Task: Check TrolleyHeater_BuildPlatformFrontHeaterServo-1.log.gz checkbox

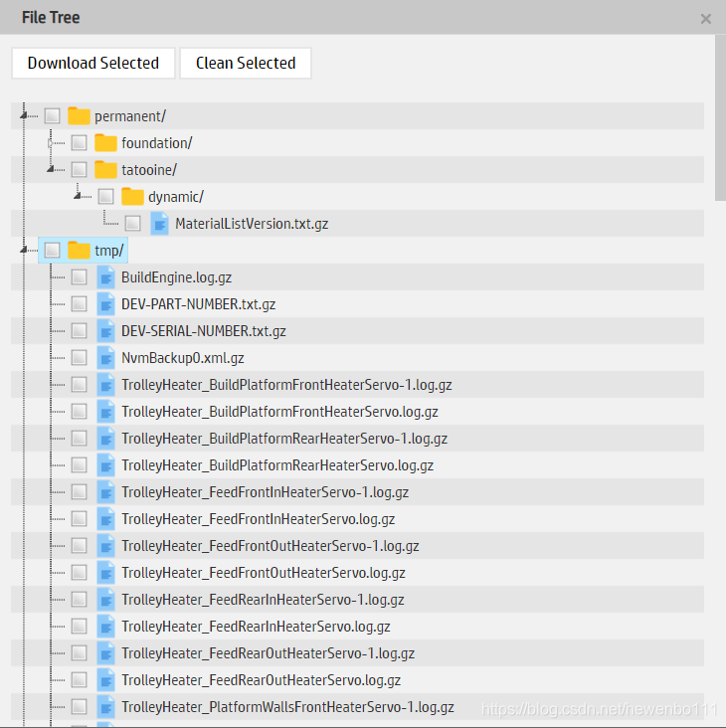Action: point(79,385)
